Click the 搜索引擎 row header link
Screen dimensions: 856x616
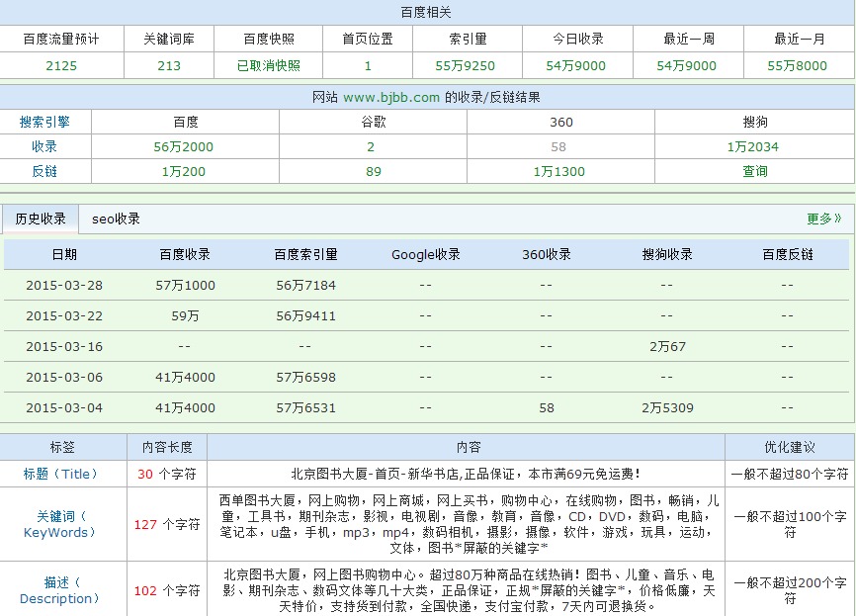pyautogui.click(x=44, y=122)
